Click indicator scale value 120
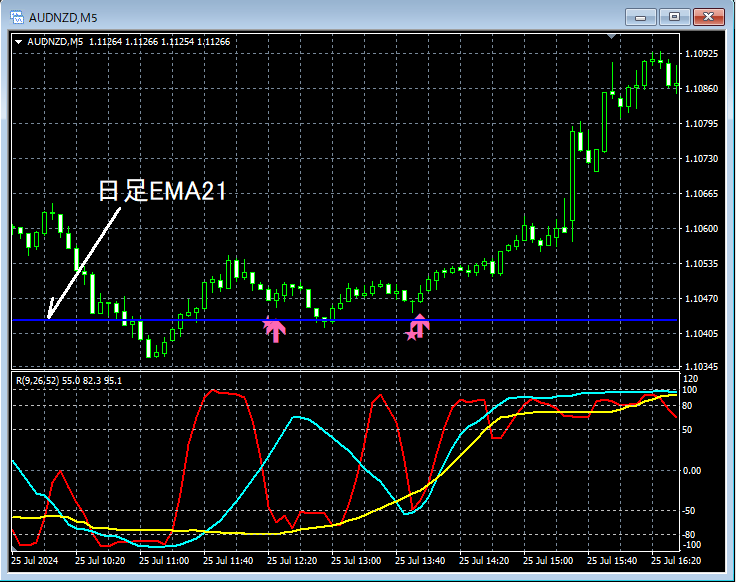The width and height of the screenshot is (737, 582). pyautogui.click(x=690, y=379)
